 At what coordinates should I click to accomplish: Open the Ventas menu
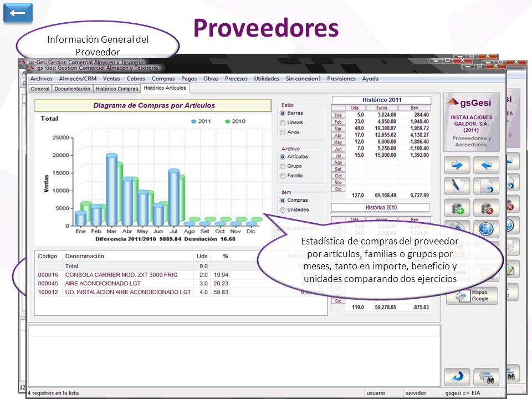(111, 79)
